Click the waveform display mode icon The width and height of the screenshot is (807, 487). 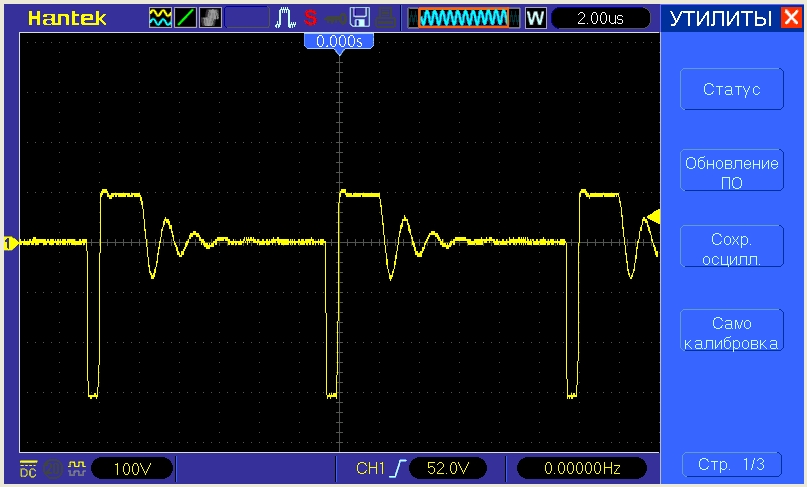(x=160, y=17)
